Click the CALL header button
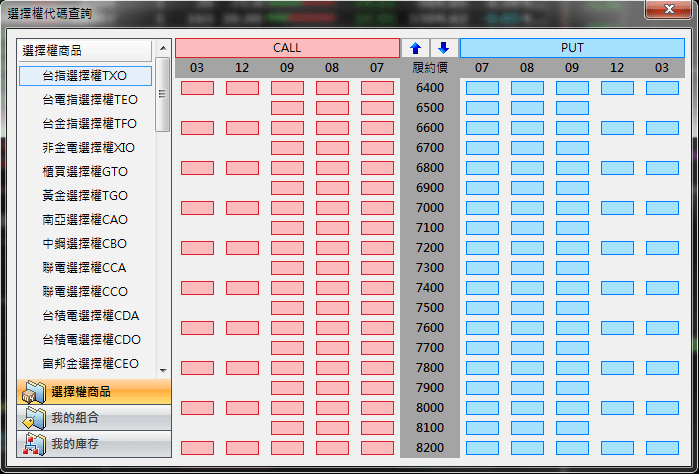699x474 pixels. pyautogui.click(x=287, y=48)
